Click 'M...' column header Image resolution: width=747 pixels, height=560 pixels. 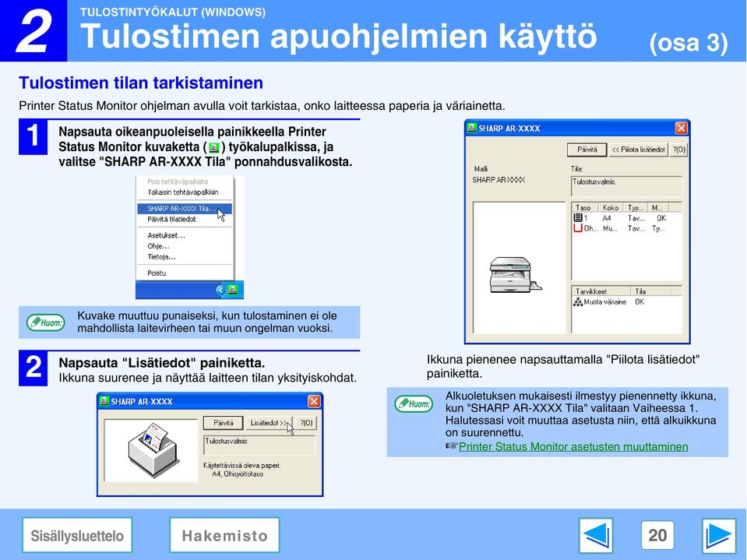click(658, 208)
